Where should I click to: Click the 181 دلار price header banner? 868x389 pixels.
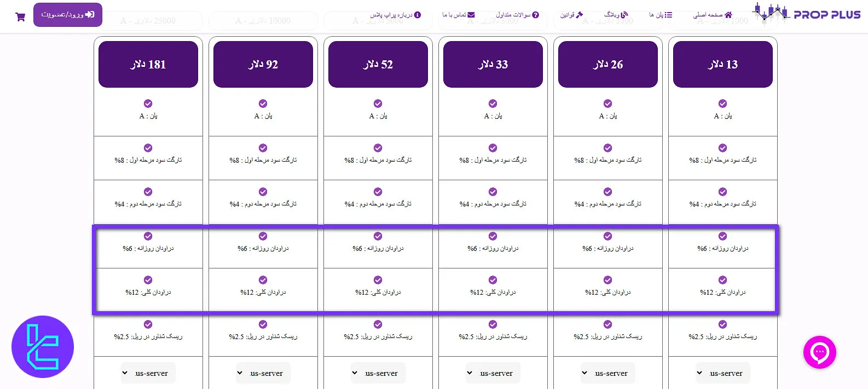(148, 64)
